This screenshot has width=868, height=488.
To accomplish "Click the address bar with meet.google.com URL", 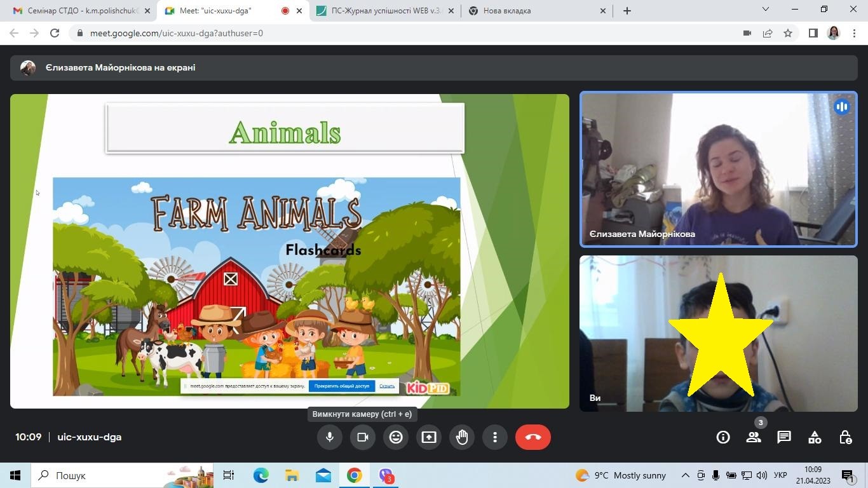I will pyautogui.click(x=407, y=33).
